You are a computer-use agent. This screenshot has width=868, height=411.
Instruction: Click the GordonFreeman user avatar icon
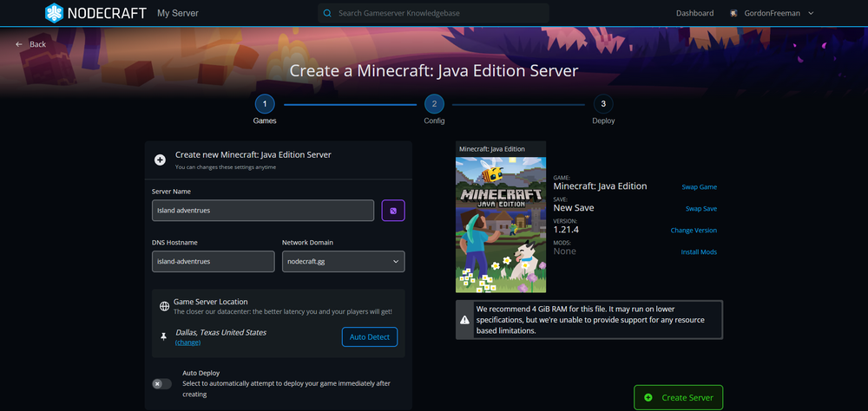tap(734, 13)
